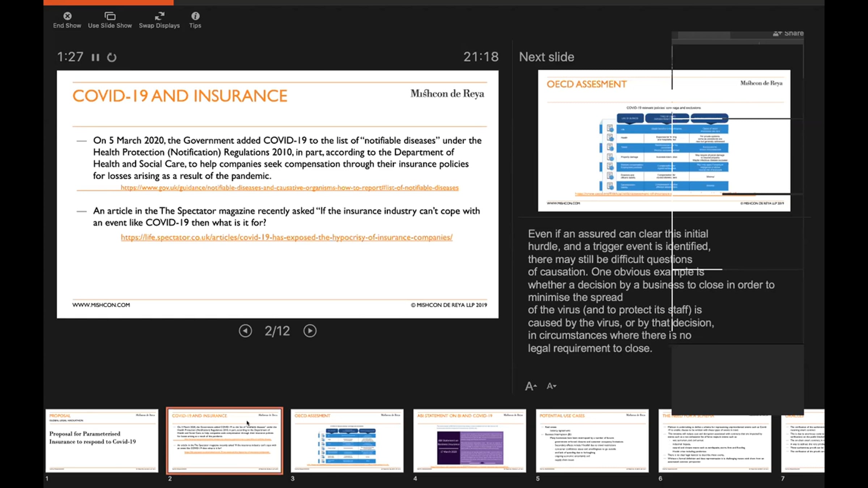Advance to next slide arrow
The width and height of the screenshot is (868, 488).
point(310,331)
